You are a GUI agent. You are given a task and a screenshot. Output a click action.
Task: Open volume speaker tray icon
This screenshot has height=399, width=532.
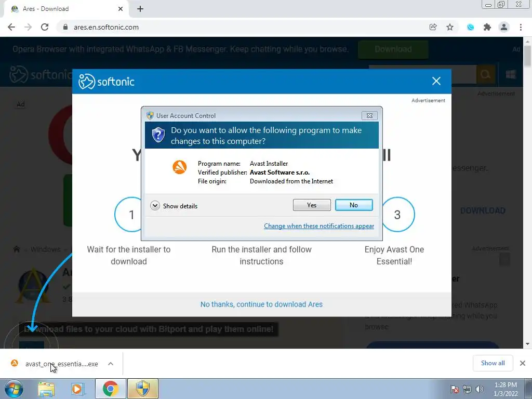click(x=479, y=389)
